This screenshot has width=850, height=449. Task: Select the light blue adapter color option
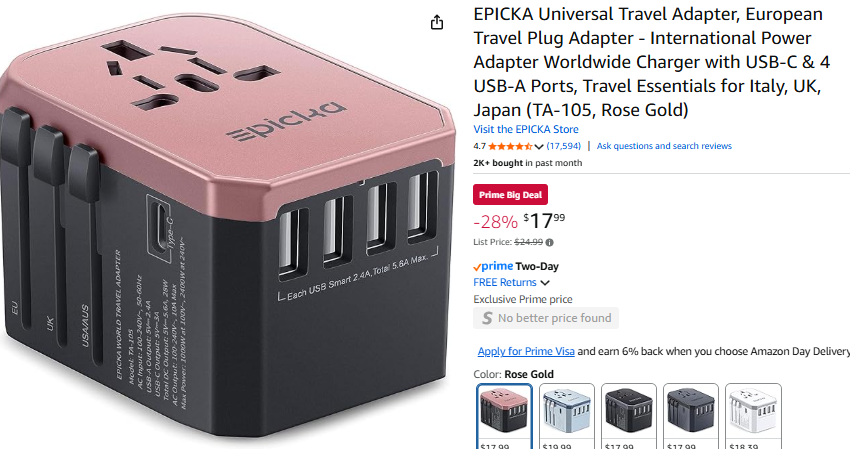567,415
